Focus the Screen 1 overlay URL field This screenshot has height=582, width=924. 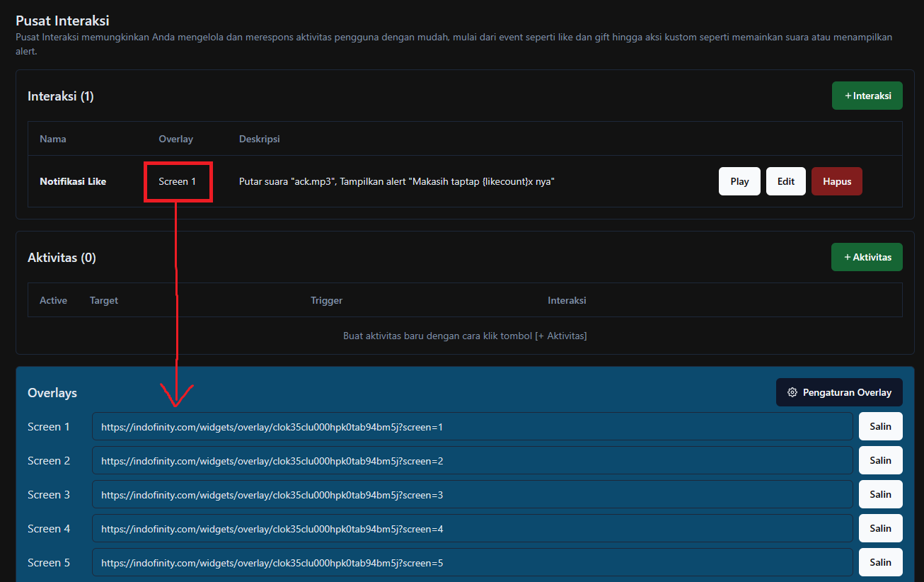[472, 427]
